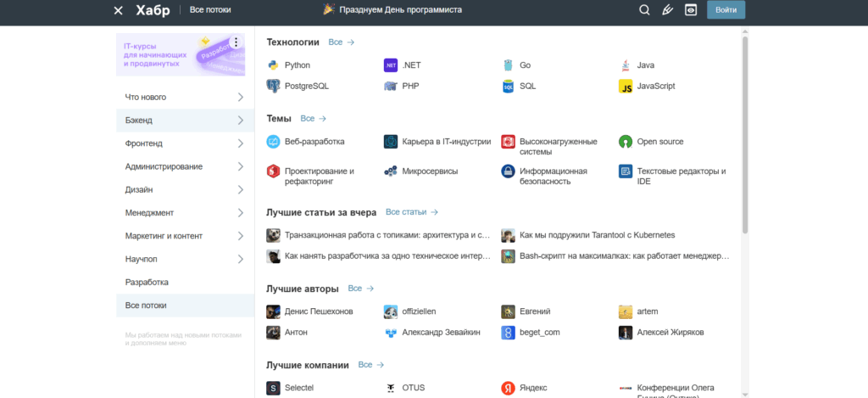
Task: Select the JavaScript JS icon
Action: (x=626, y=86)
